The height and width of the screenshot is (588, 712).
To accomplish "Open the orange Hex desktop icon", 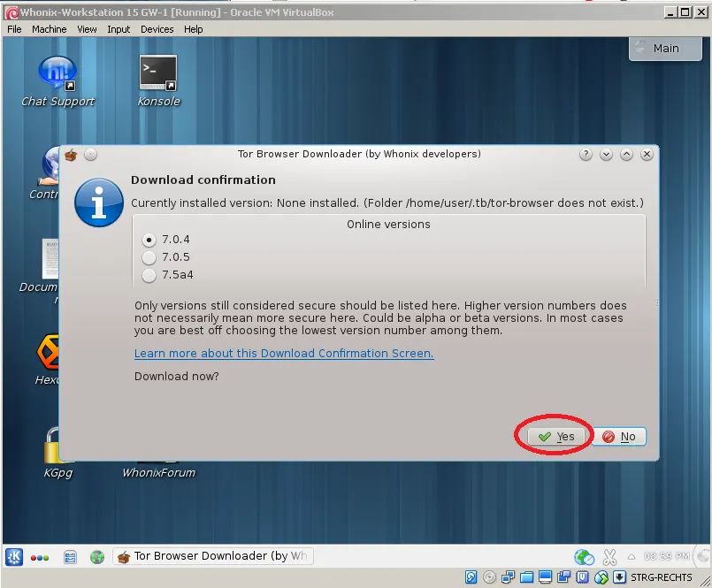I will click(48, 352).
